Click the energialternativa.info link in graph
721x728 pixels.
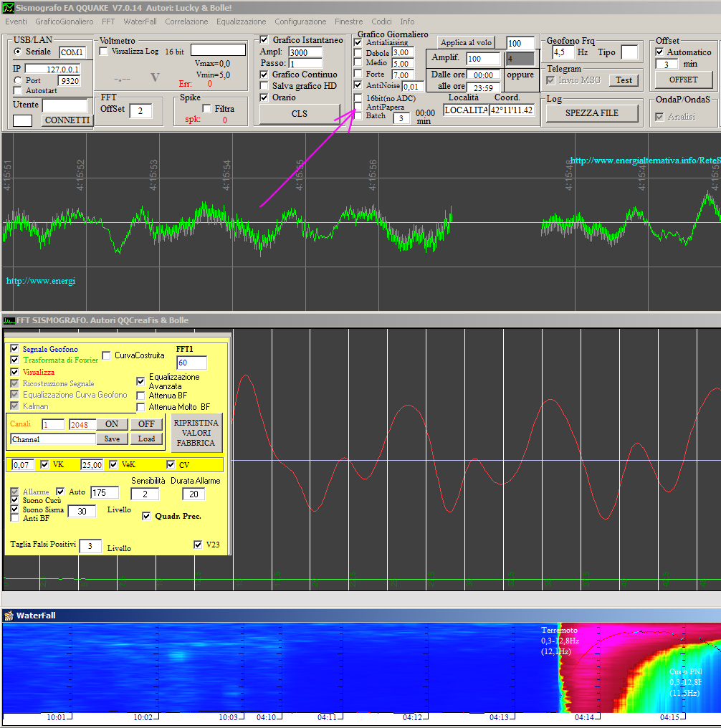(x=645, y=161)
